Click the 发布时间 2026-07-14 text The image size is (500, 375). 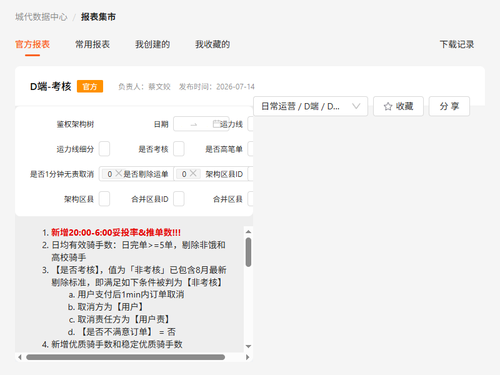pos(217,87)
